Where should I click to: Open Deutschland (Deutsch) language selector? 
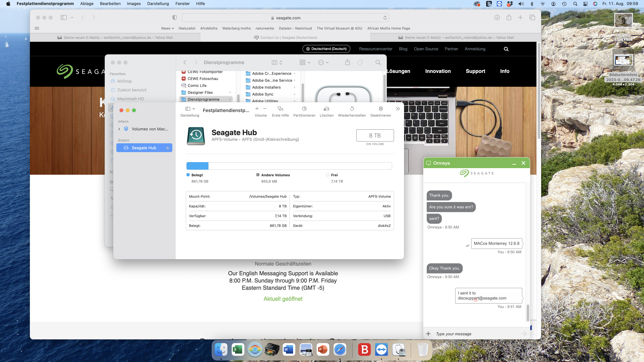coord(326,49)
